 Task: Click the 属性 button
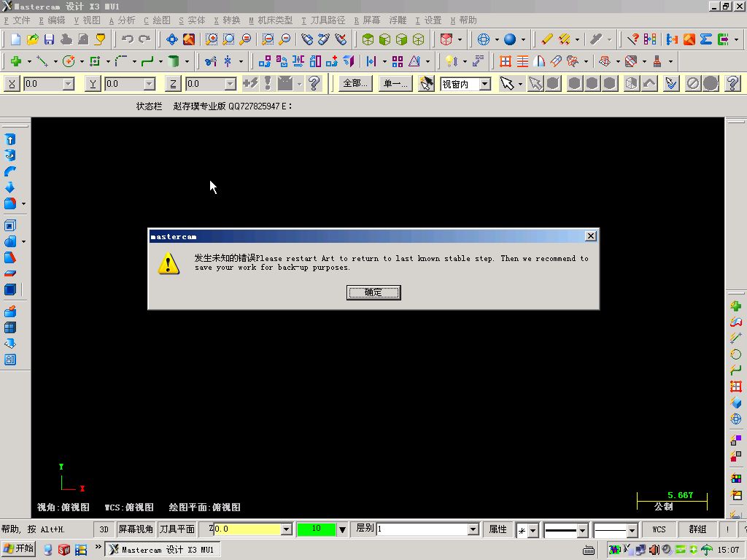point(498,529)
